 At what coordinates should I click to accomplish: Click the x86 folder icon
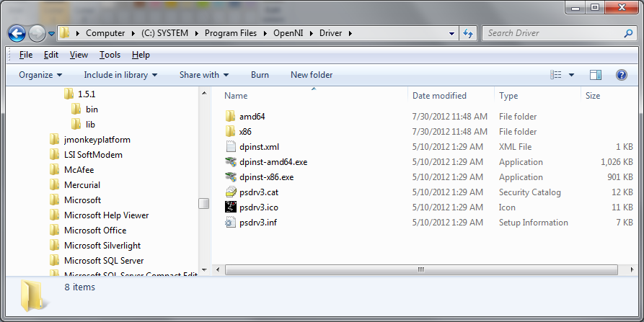pyautogui.click(x=230, y=131)
